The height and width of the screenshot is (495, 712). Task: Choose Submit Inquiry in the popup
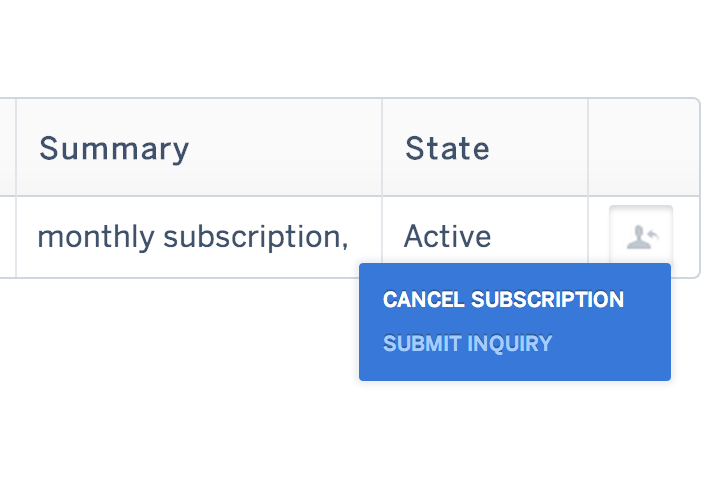coord(467,344)
